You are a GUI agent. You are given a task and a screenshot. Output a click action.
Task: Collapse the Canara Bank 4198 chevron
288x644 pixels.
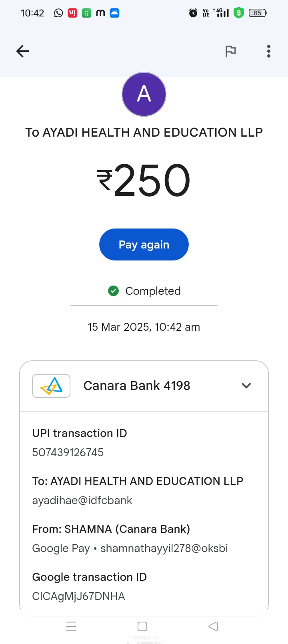click(x=246, y=386)
